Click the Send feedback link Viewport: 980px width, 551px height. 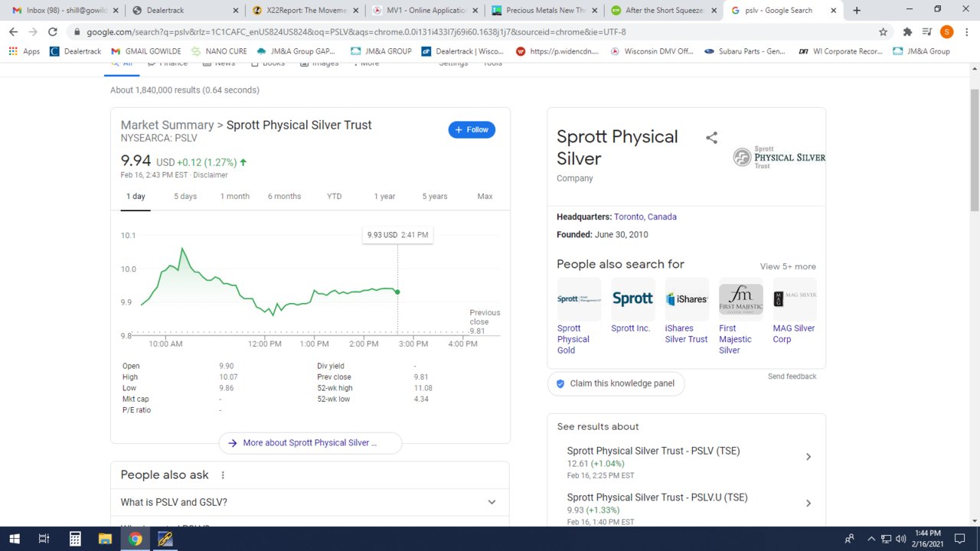(x=792, y=377)
